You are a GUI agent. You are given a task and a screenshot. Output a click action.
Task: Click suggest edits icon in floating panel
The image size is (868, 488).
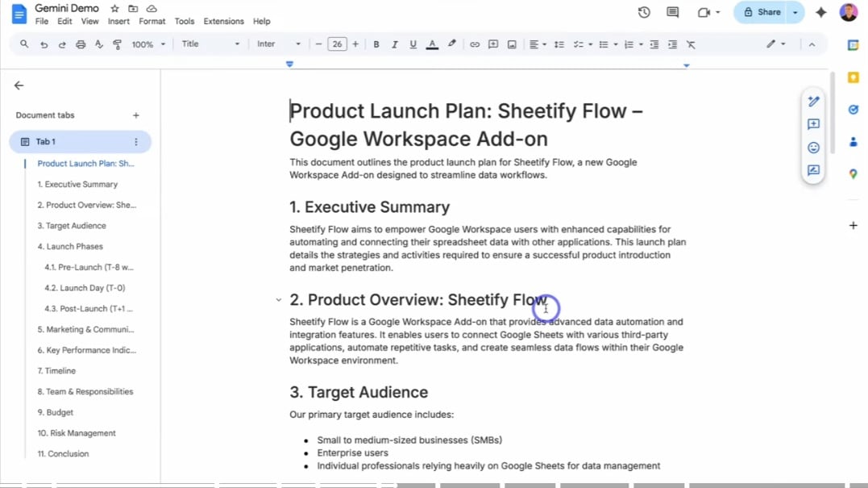pyautogui.click(x=813, y=170)
